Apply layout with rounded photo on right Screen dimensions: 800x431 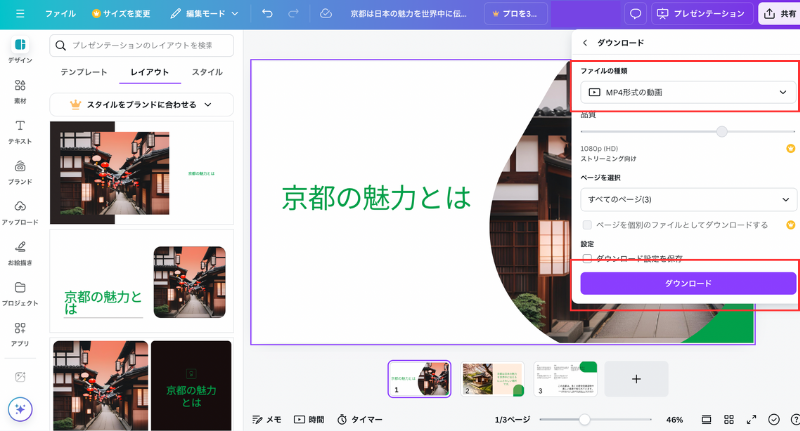[x=141, y=281]
